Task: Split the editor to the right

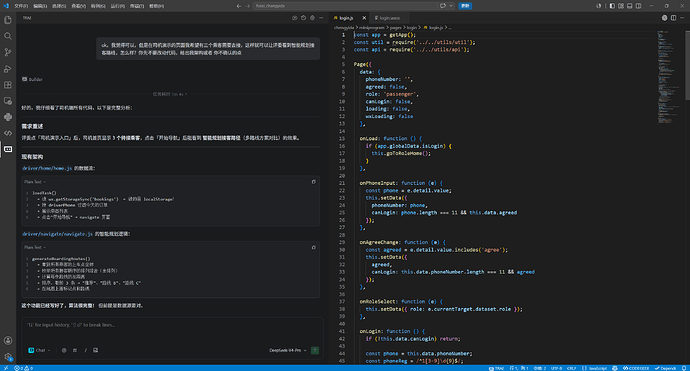Action: pos(673,18)
